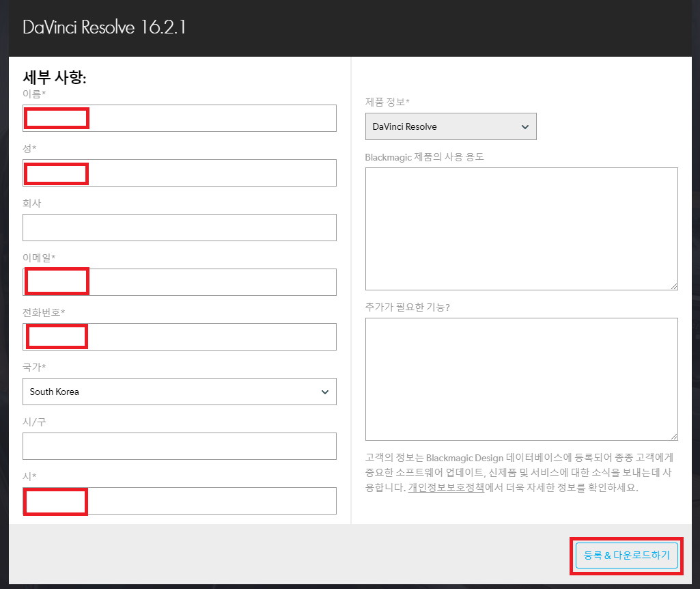Open the 제품 정보 dropdown showing DaVinci Resolve
This screenshot has height=589, width=700.
point(451,126)
